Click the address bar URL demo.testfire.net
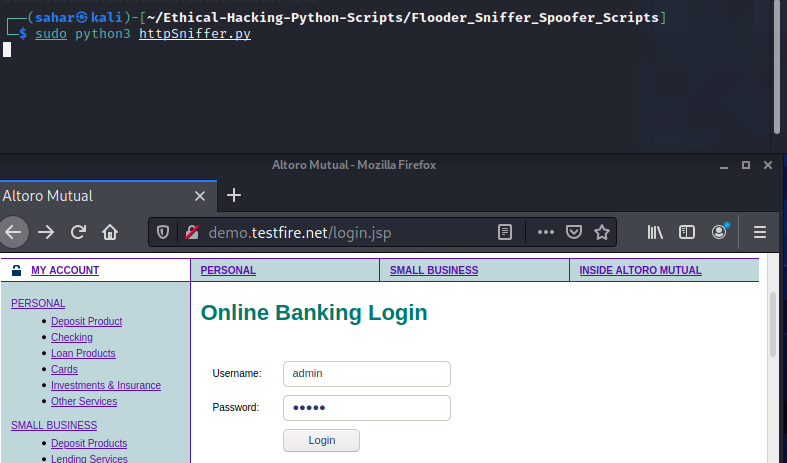Viewport: 787px width, 463px height. (300, 233)
